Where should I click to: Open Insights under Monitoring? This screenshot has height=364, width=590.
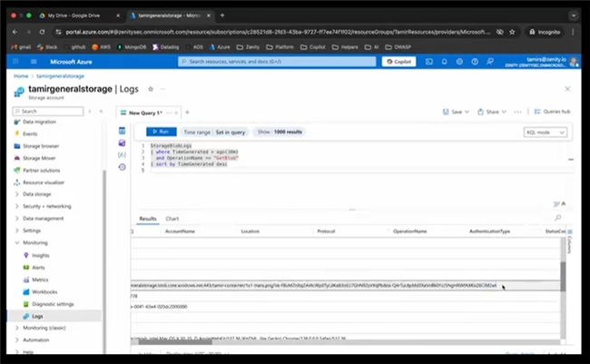pyautogui.click(x=41, y=256)
